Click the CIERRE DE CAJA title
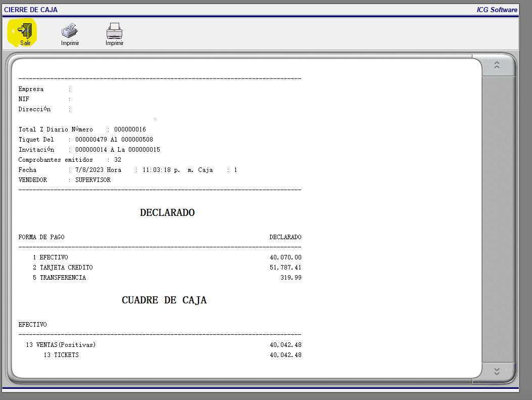532x400 pixels. (x=31, y=10)
